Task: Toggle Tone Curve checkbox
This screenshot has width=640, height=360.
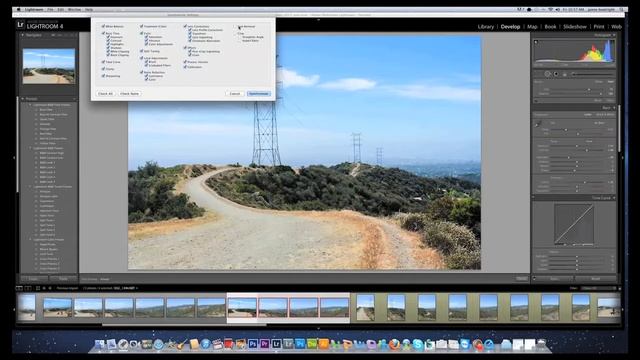Action: pos(103,62)
